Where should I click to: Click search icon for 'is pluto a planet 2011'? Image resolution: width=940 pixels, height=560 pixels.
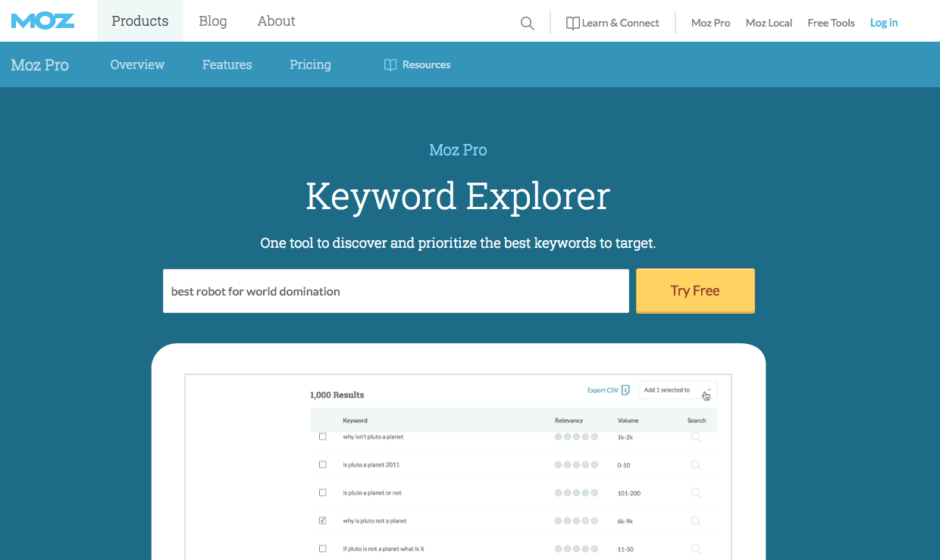click(695, 465)
